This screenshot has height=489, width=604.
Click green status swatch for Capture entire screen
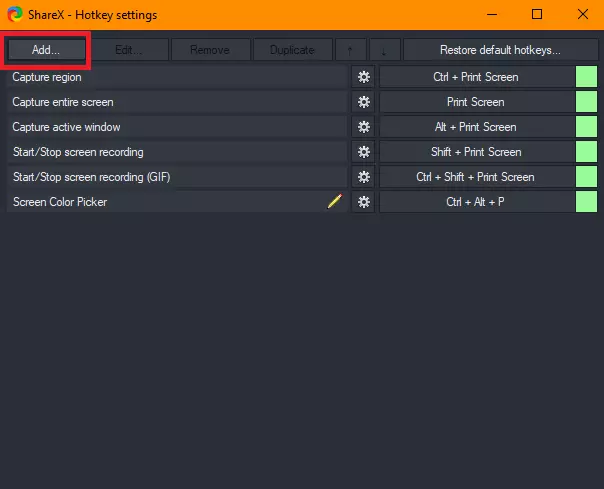click(586, 102)
